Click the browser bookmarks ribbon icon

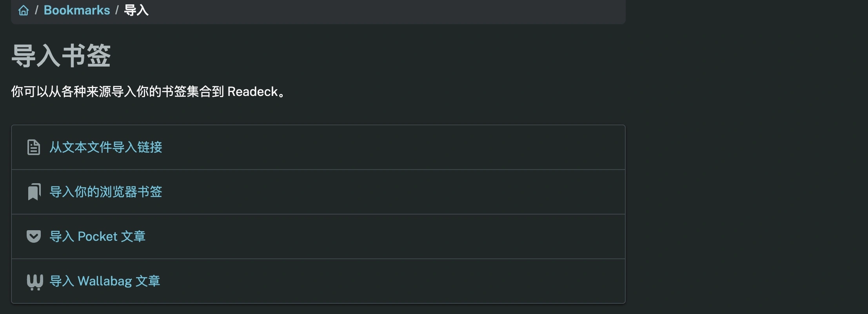pyautogui.click(x=34, y=192)
